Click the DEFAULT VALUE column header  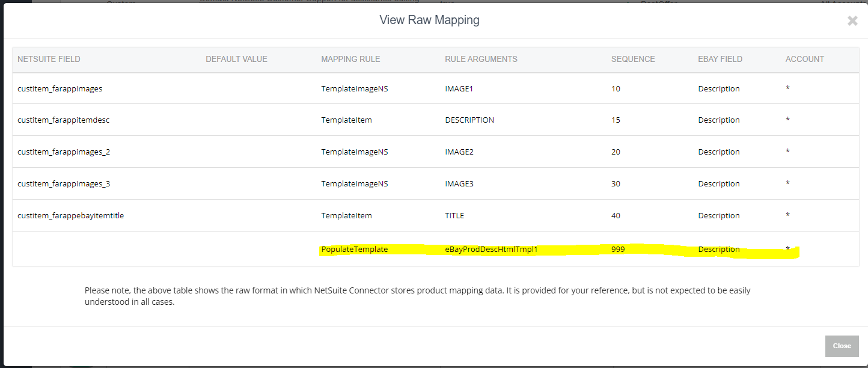(236, 59)
